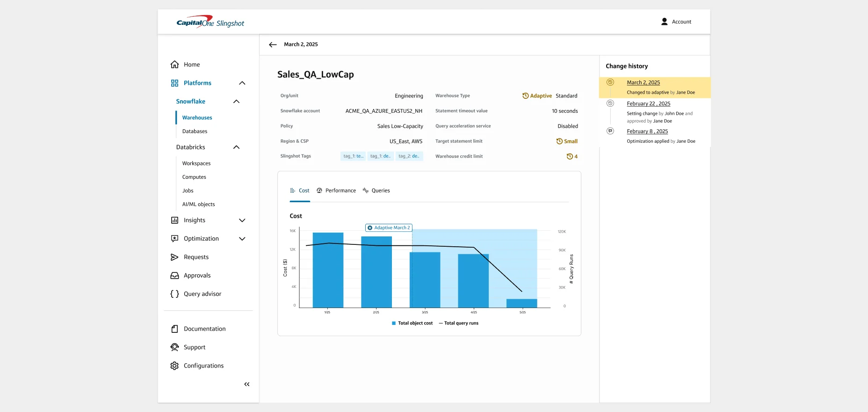Expand the Insights menu chevron
The width and height of the screenshot is (868, 412).
point(242,221)
